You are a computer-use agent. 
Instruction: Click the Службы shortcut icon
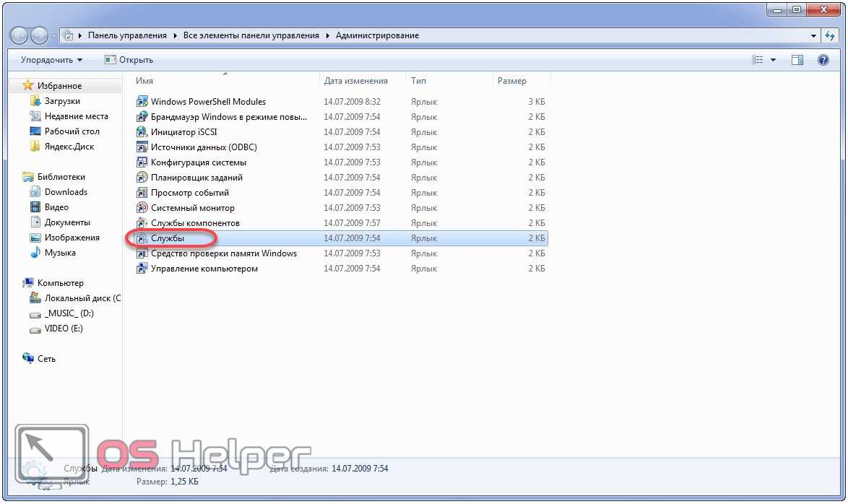tap(142, 238)
